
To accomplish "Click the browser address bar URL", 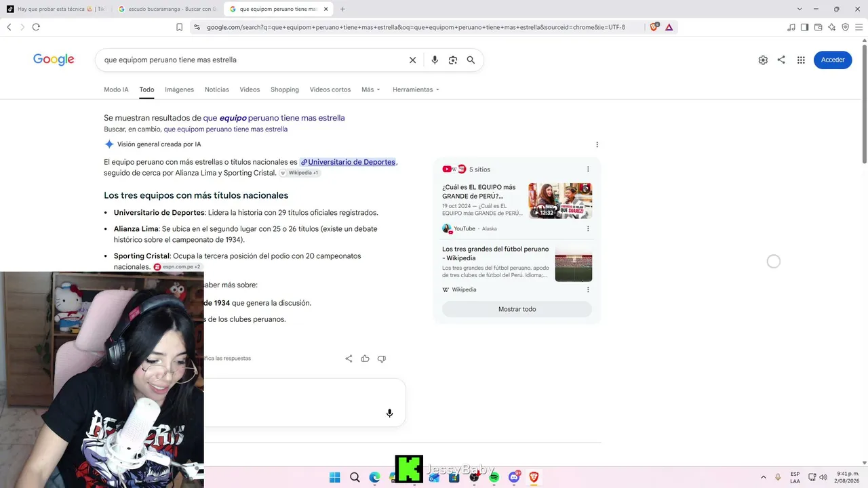I will (x=416, y=27).
